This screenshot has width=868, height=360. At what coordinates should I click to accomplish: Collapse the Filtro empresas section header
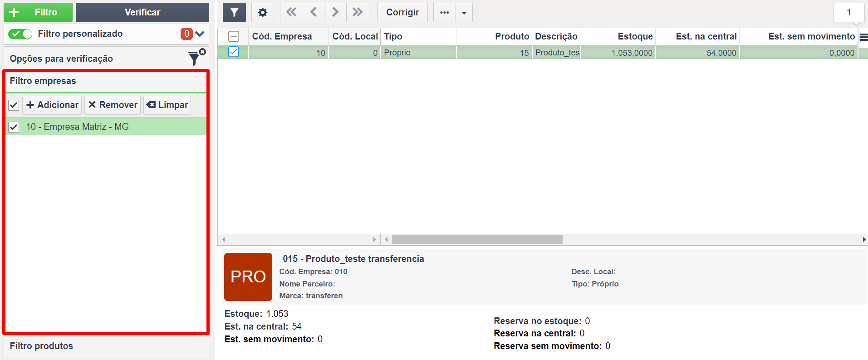[x=106, y=81]
